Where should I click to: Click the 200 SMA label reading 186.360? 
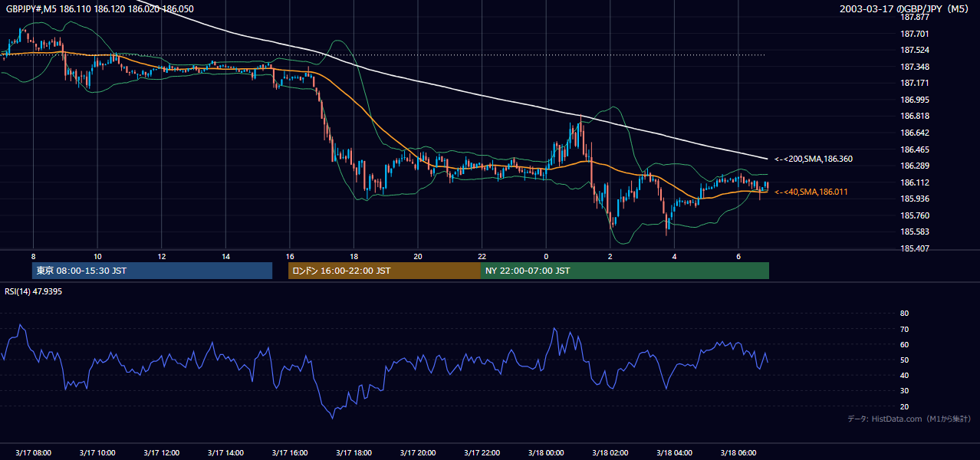pyautogui.click(x=814, y=159)
